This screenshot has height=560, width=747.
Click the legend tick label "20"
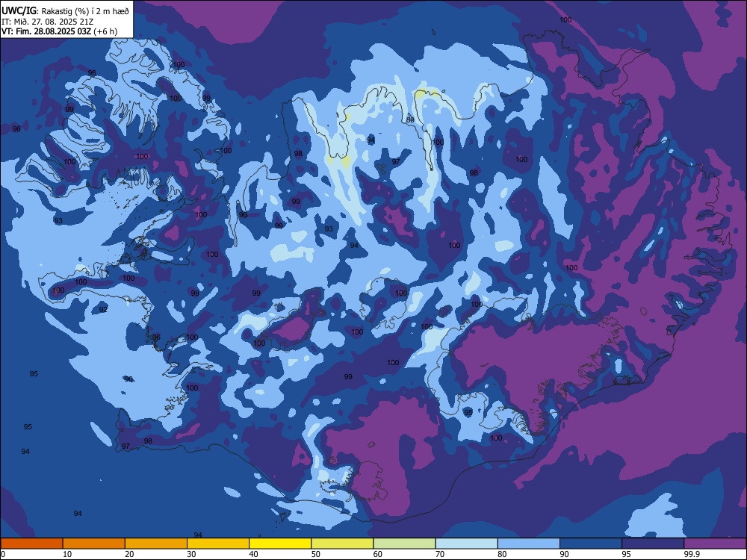(129, 554)
